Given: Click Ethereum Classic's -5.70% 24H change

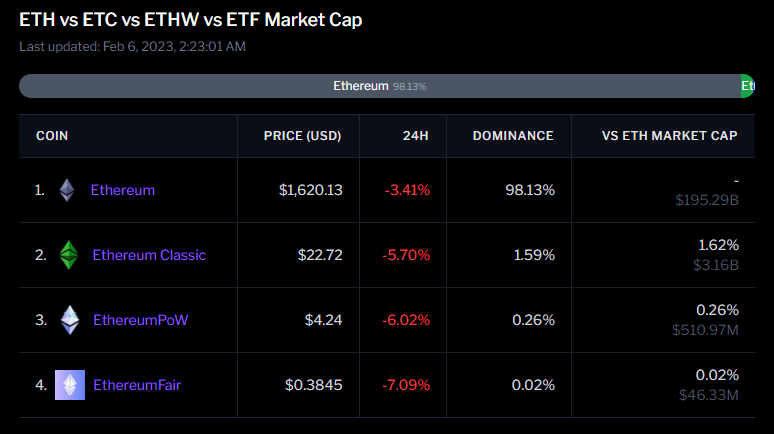Looking at the screenshot, I should point(406,255).
